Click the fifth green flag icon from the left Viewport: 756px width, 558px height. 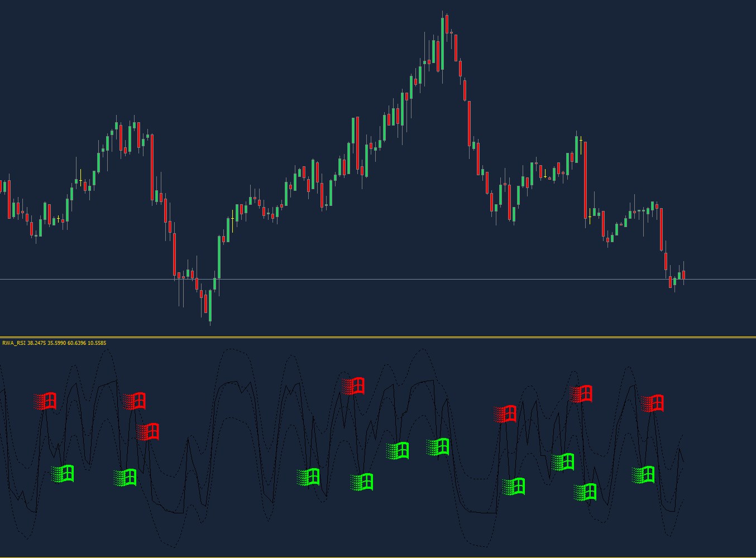(398, 451)
